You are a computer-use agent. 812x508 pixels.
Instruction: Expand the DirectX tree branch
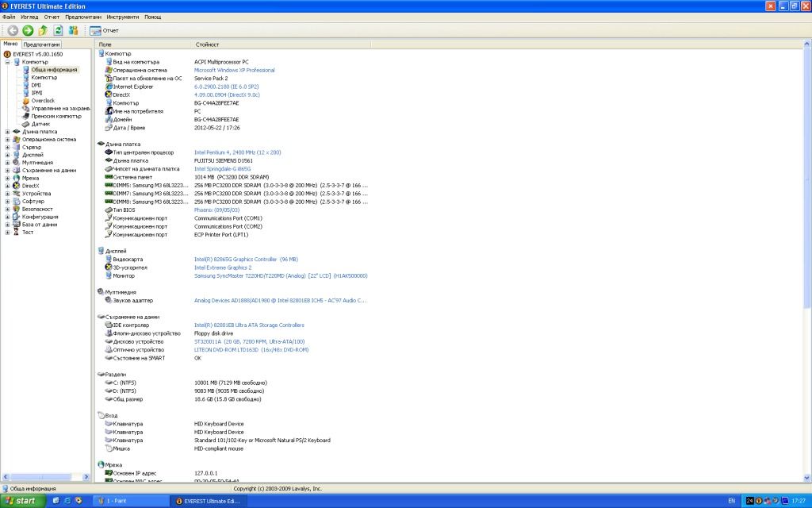7,186
